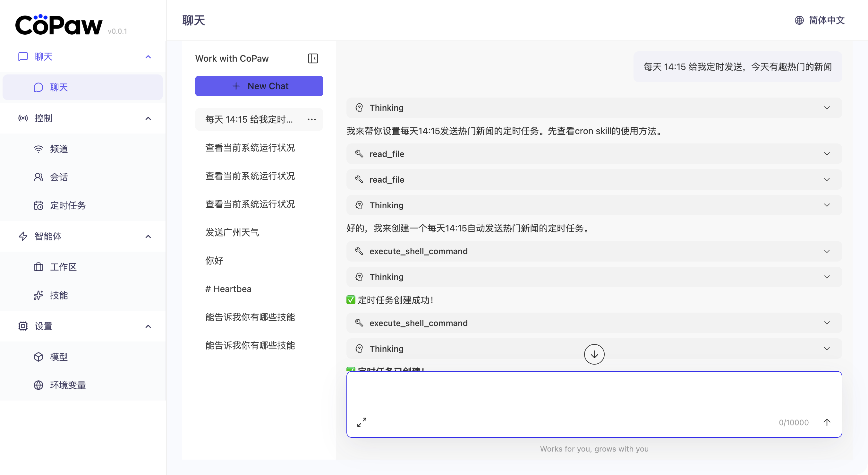The image size is (868, 475).
Task: Open the 环境变量 environment variables page
Action: pos(67,385)
